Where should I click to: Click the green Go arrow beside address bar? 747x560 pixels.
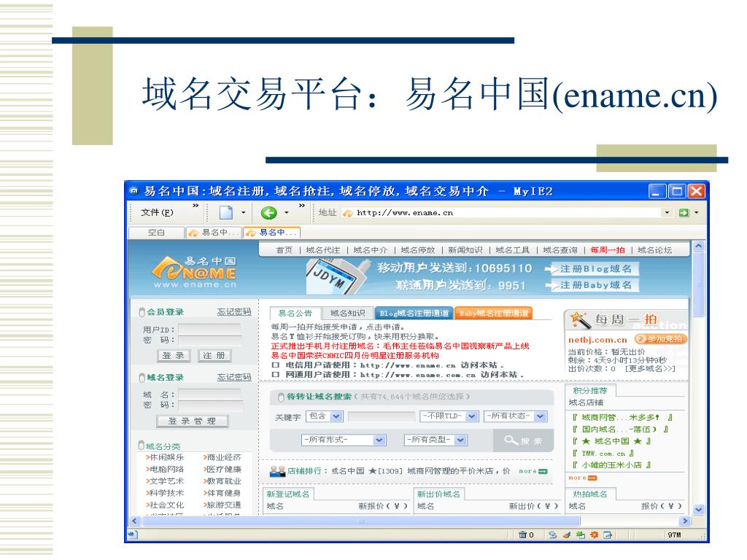(684, 213)
